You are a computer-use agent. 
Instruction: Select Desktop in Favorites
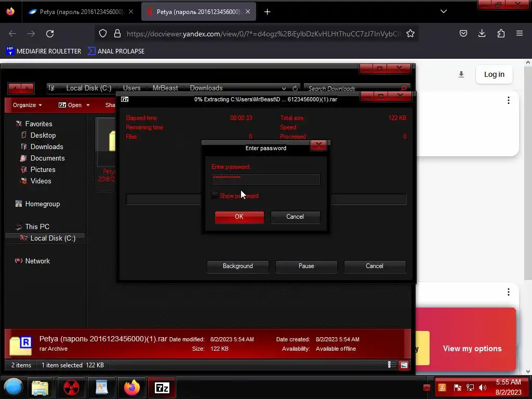pyautogui.click(x=43, y=136)
